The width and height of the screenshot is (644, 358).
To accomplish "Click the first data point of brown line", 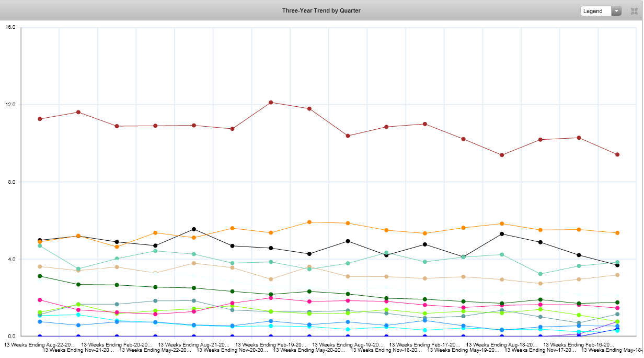I will [x=40, y=119].
